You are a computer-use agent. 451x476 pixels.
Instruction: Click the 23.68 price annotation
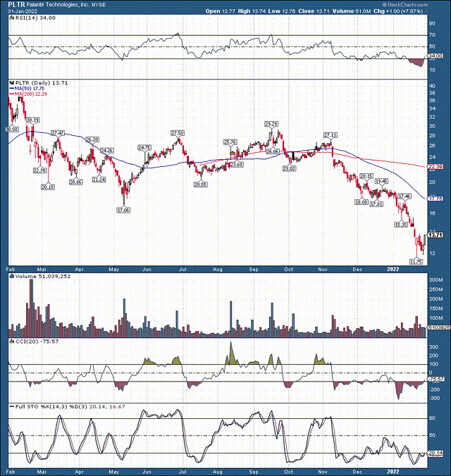click(237, 164)
